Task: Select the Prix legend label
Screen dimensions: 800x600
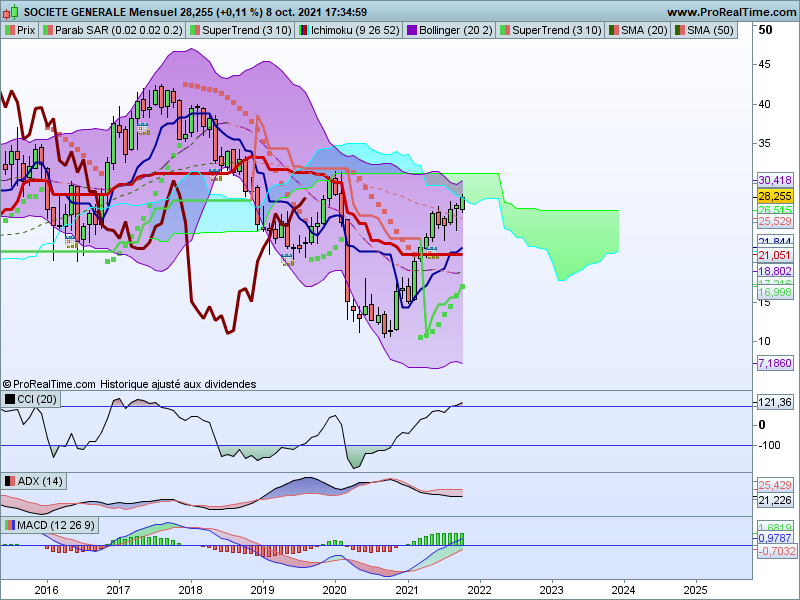Action: coord(26,30)
